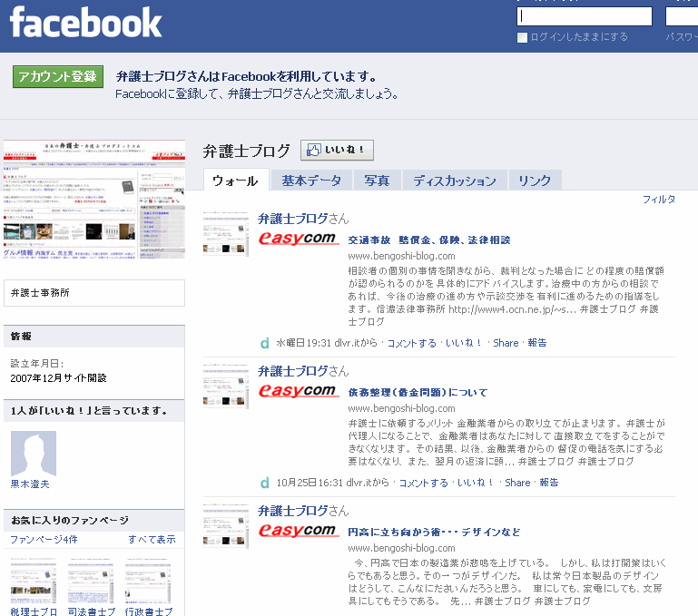Click the silhouette avatar of 黒木澄夫
The image size is (698, 616).
pos(34,454)
